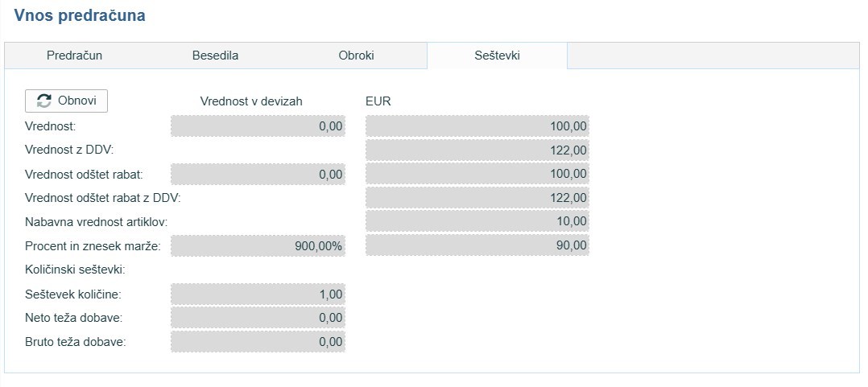Click the Neto teža dobave field
Image resolution: width=868 pixels, height=387 pixels.
click(258, 318)
